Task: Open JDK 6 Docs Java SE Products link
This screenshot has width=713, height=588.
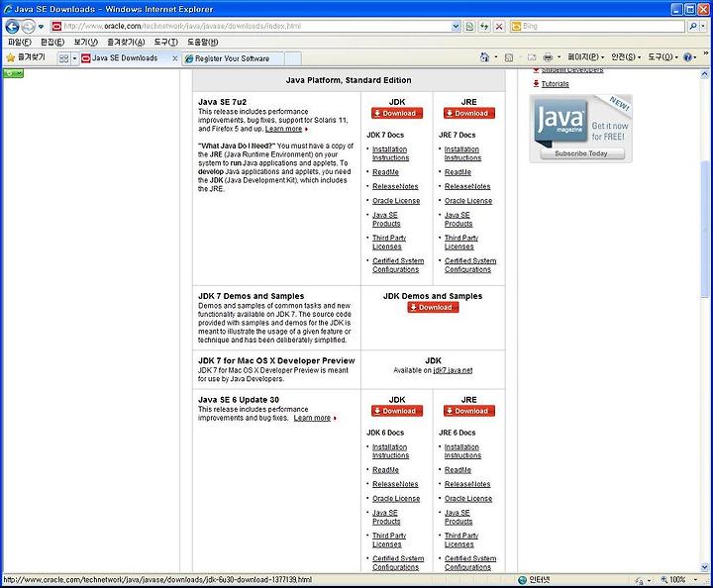Action: click(x=386, y=517)
